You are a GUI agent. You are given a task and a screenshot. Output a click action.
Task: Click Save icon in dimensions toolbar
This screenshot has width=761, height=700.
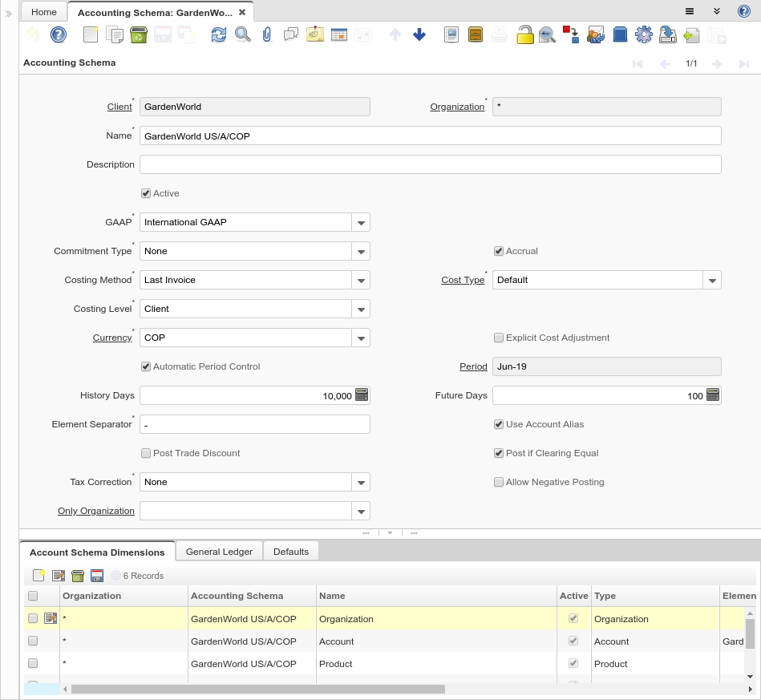click(97, 575)
